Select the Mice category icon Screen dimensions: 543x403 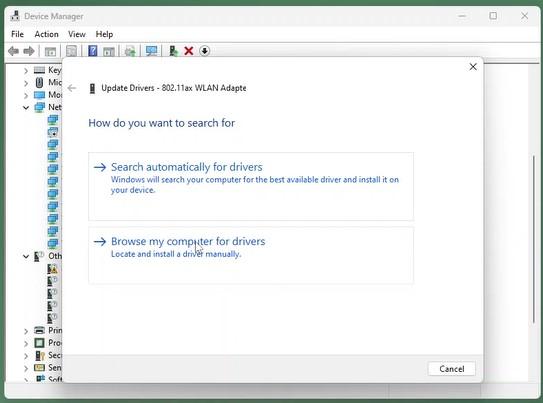pyautogui.click(x=39, y=82)
